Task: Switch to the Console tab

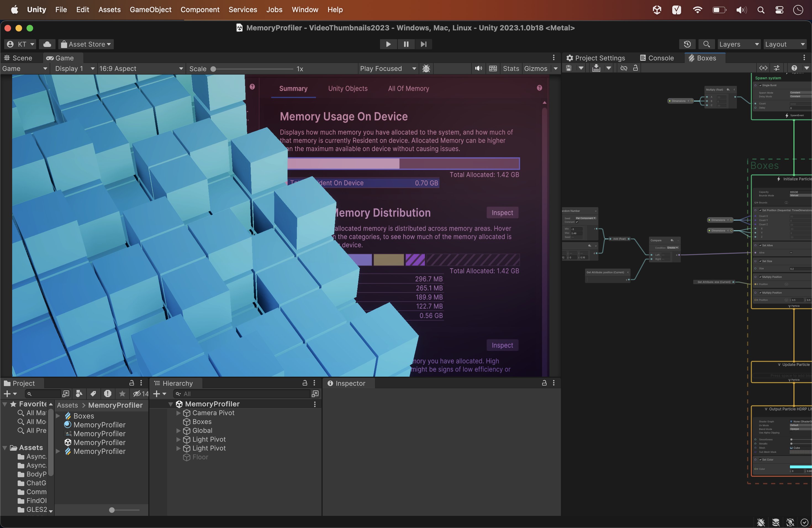Action: click(x=657, y=58)
